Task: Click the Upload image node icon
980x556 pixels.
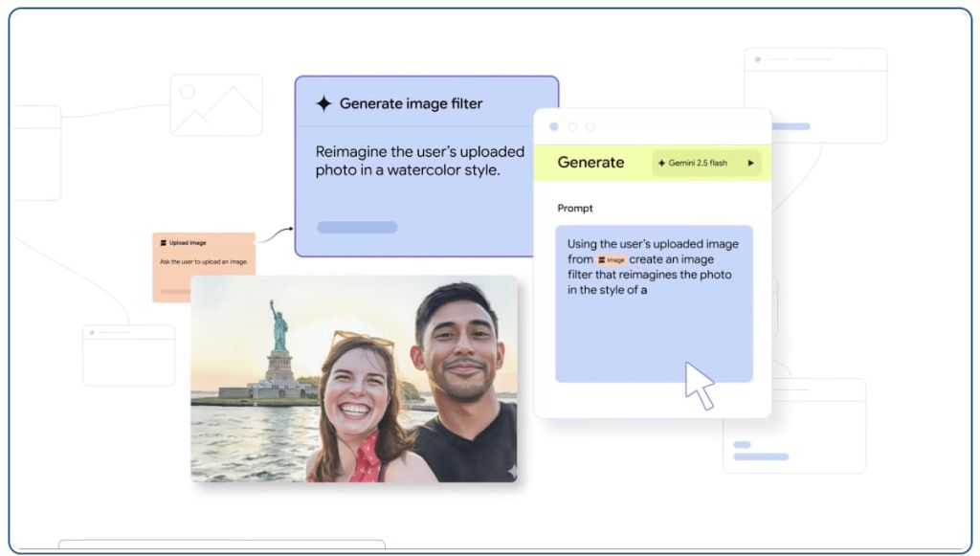Action: coord(163,243)
